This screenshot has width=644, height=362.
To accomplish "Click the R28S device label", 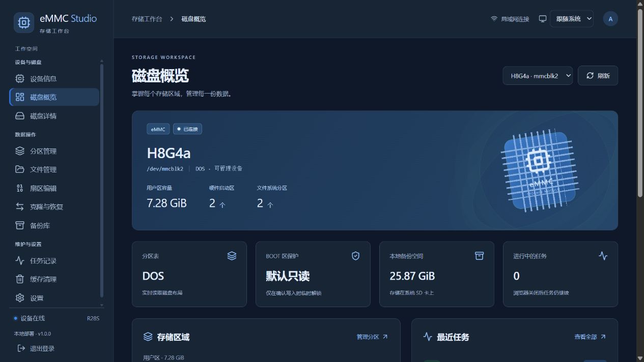I will (x=93, y=318).
